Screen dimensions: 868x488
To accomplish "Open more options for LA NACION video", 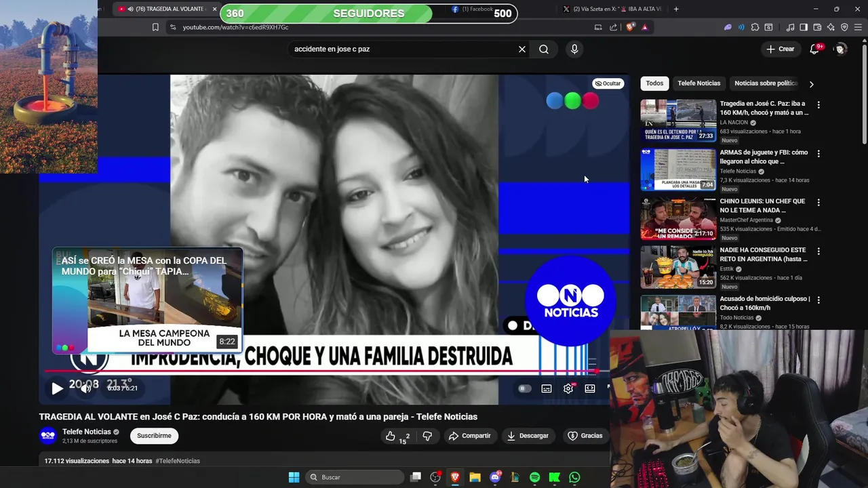I will (x=818, y=105).
